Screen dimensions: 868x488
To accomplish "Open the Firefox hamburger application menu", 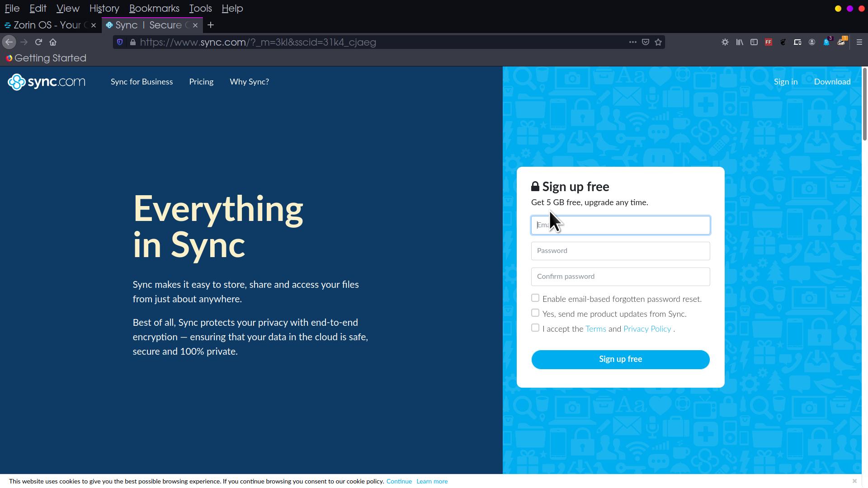I will coord(859,42).
